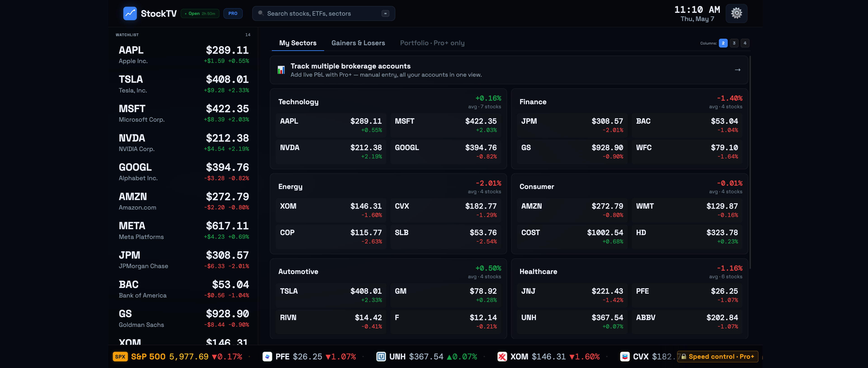Click the CVX tile in Energy
Image resolution: width=868 pixels, height=368 pixels.
click(446, 210)
